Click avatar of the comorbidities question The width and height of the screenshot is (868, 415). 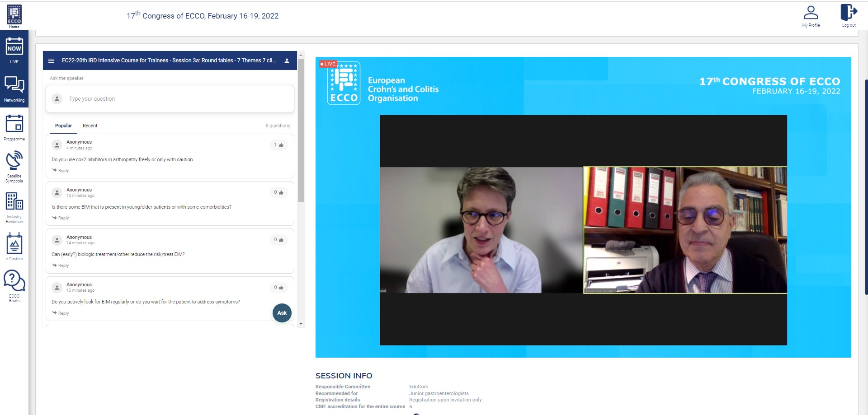57,193
